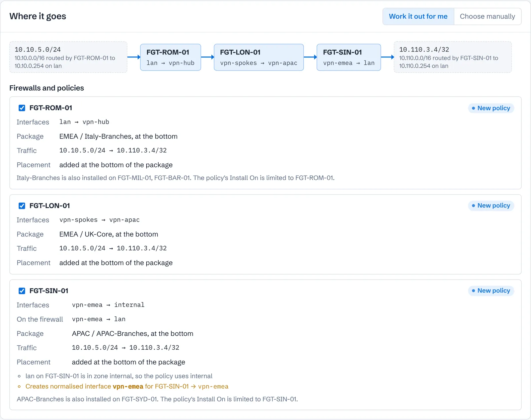Click "vpn-spokes → vpn-apac" interfaces value in FGT-LON-01 card
The height and width of the screenshot is (420, 531).
point(100,220)
